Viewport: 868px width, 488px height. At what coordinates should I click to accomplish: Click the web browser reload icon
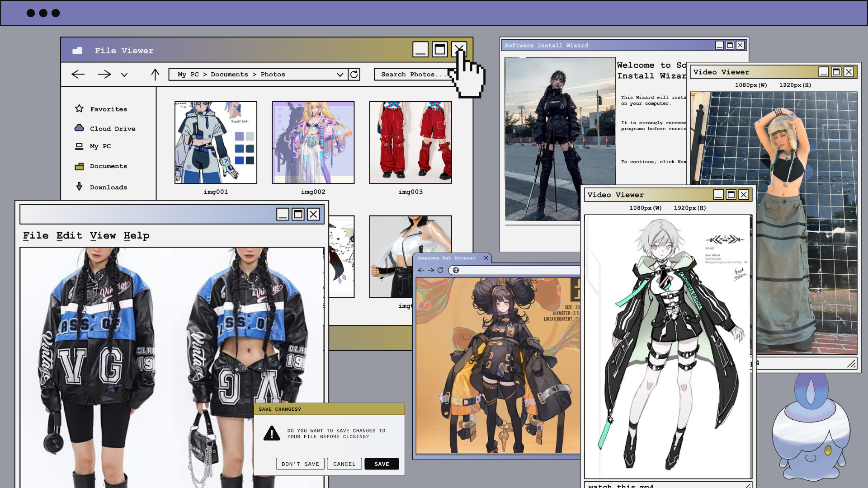pyautogui.click(x=440, y=270)
